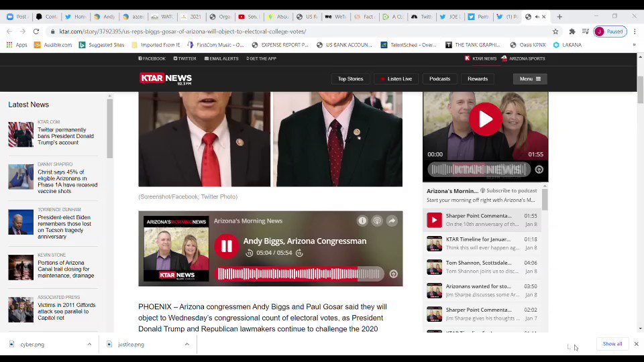Click the browser back arrow
The image size is (644, 362).
pyautogui.click(x=9, y=32)
